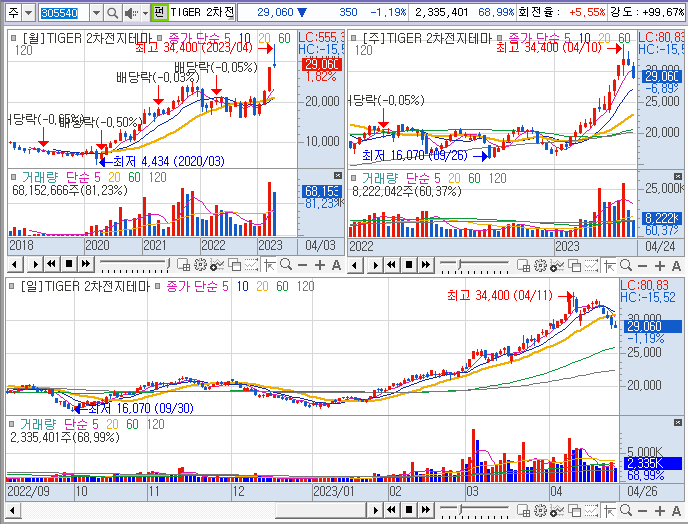The width and height of the screenshot is (688, 524).
Task: Toggle weekly chart 종가 단순 legend box
Action: pos(500,38)
